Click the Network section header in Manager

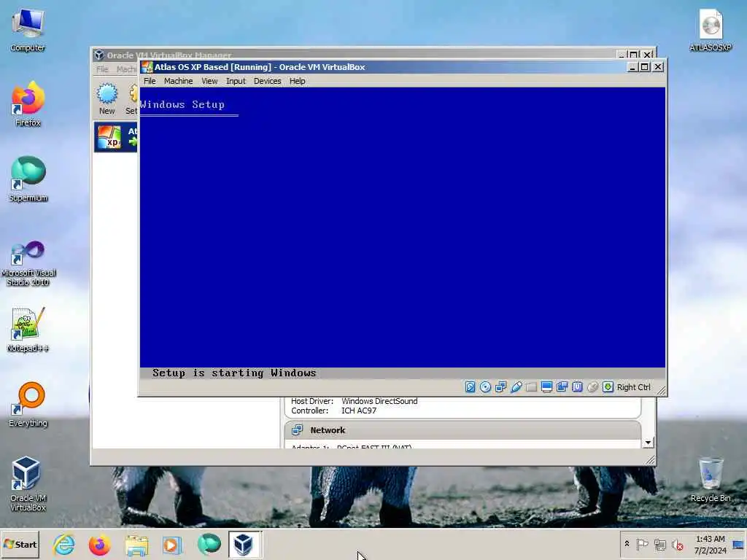pyautogui.click(x=462, y=430)
